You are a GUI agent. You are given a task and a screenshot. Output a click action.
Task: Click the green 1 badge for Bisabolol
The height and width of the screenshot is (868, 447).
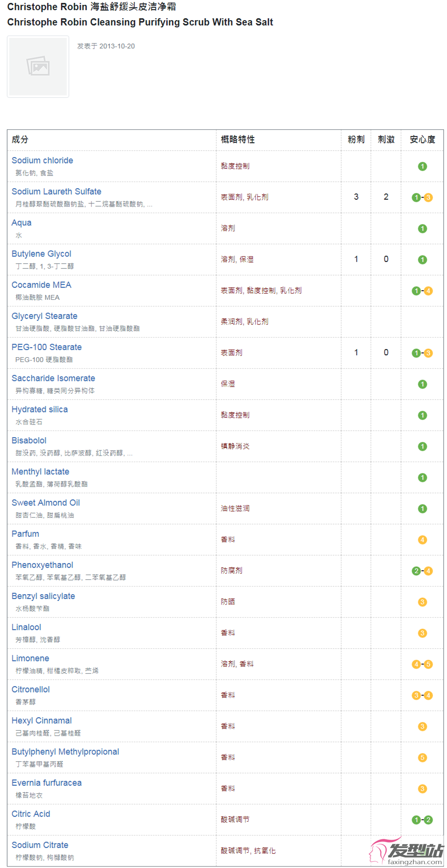click(422, 446)
